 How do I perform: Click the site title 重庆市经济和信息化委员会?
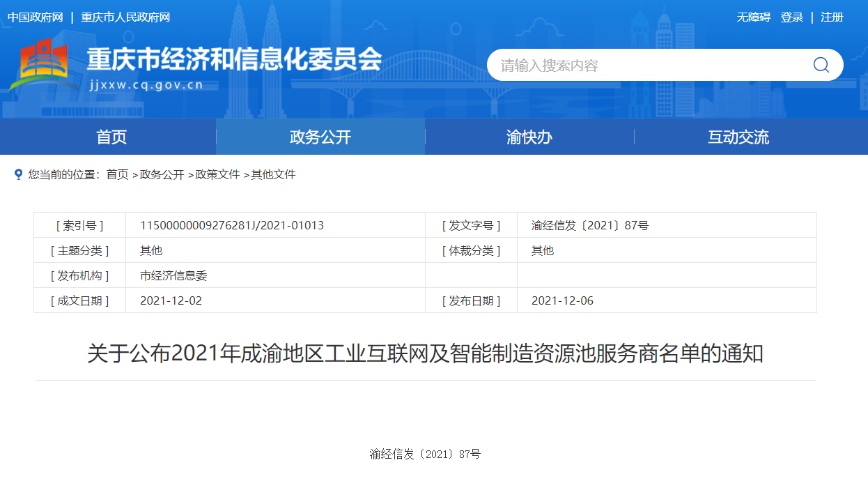(x=234, y=60)
